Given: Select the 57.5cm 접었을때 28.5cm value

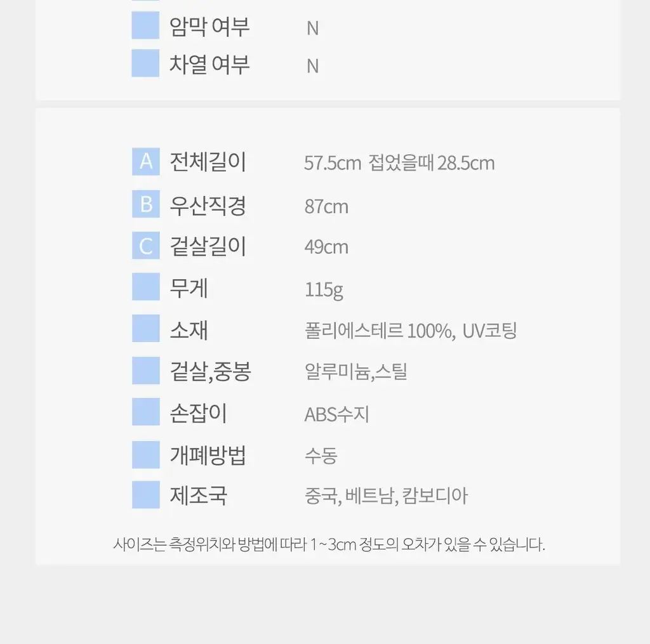Looking at the screenshot, I should coord(399,163).
